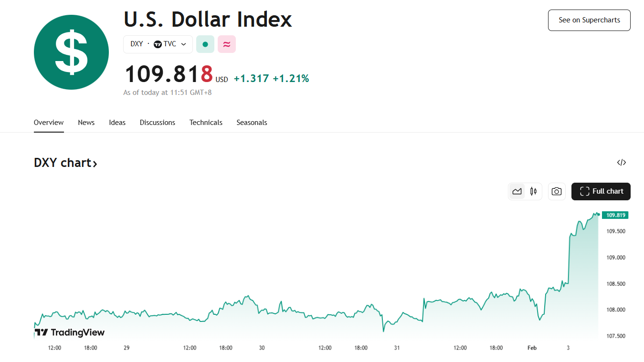This screenshot has width=644, height=362.
Task: Switch to candlestick chart view
Action: 533,191
